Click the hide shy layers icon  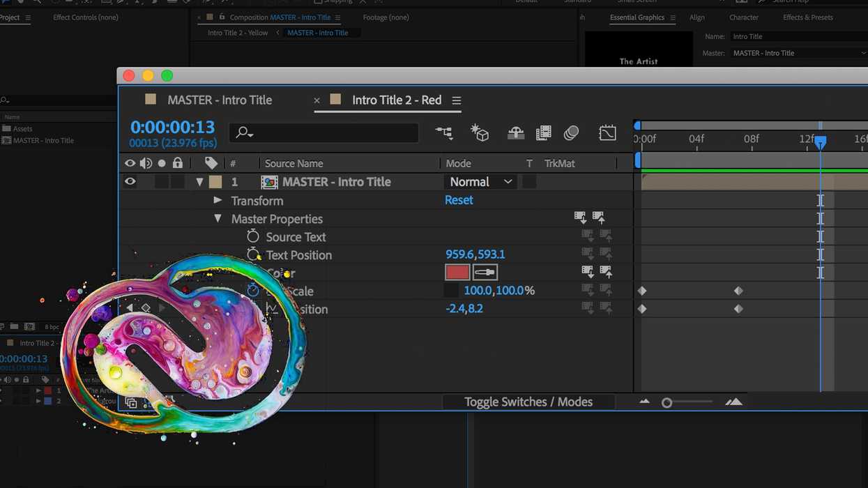516,132
